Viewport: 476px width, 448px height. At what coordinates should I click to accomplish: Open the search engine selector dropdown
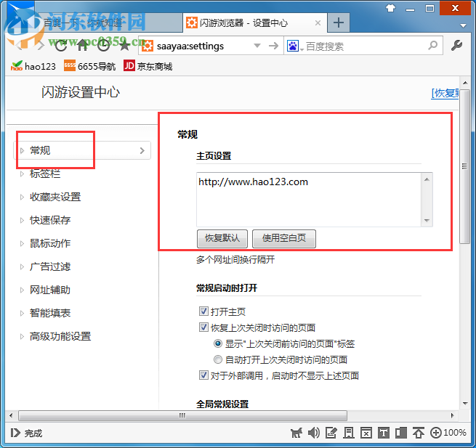click(x=302, y=49)
